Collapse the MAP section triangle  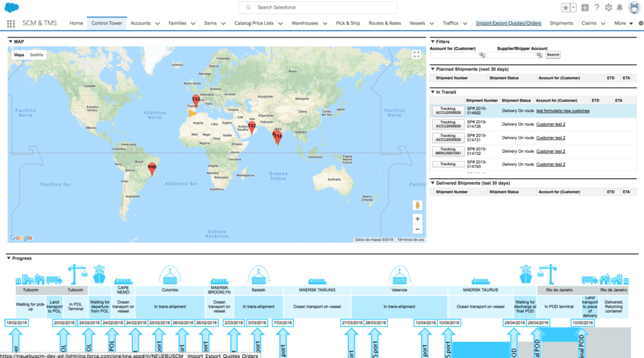point(10,41)
